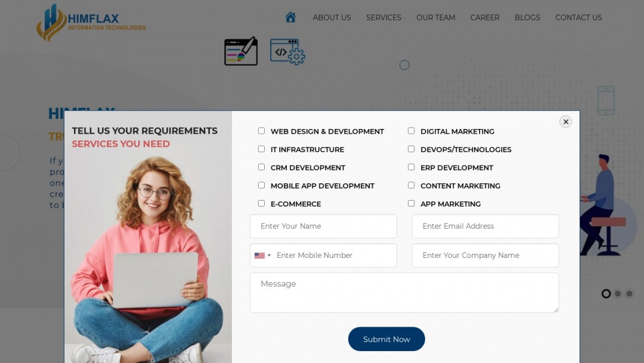Select the code-with-gear development icon
The image size is (644, 363).
tap(287, 53)
